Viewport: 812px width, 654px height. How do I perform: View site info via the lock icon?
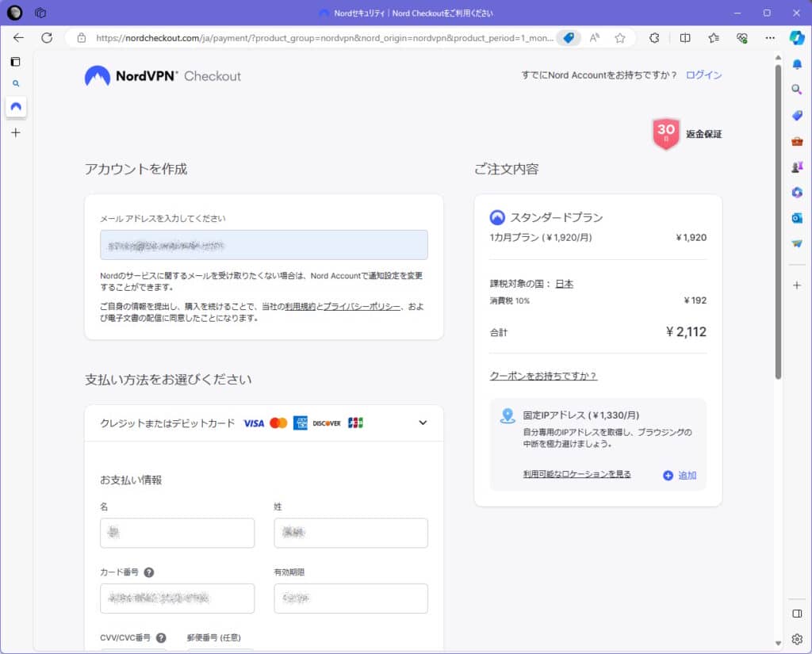(82, 38)
